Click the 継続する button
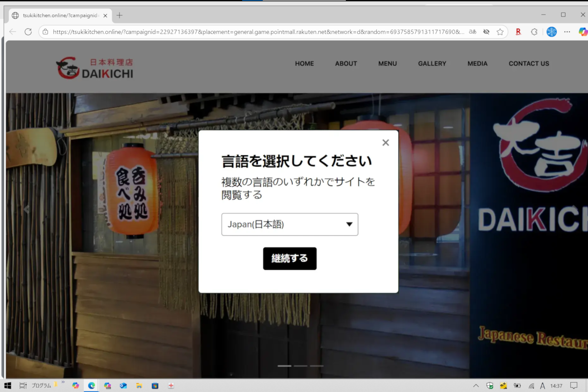 click(290, 259)
